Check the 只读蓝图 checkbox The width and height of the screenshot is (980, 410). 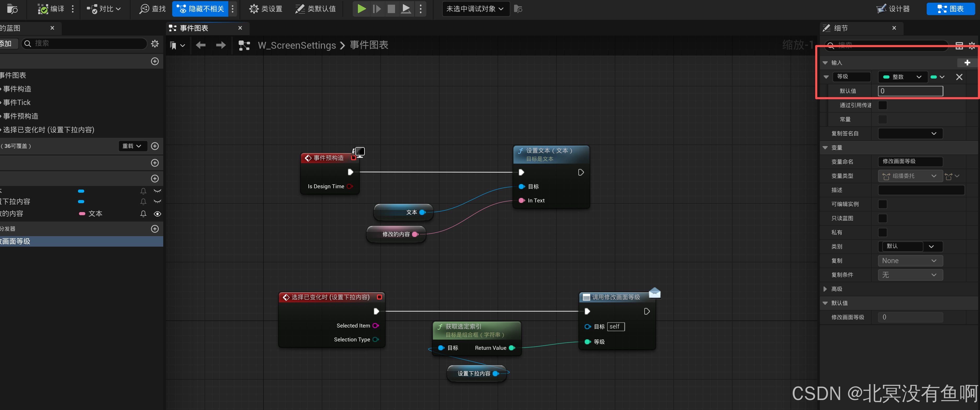click(883, 218)
